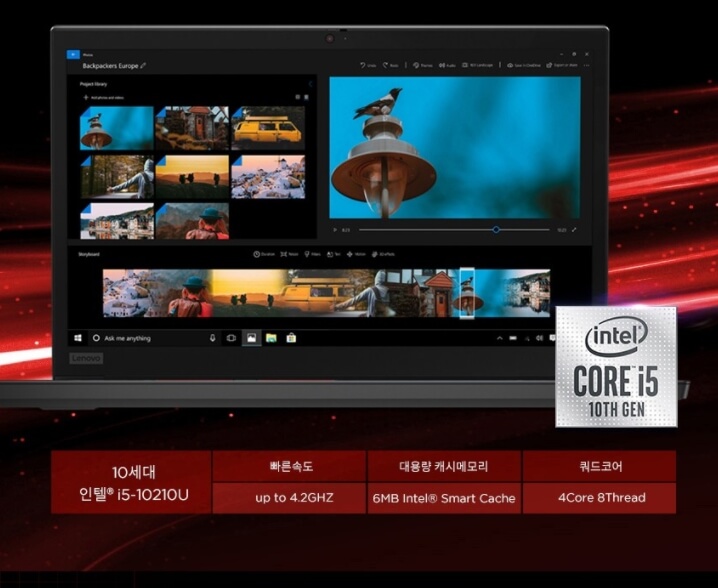Click the blue back arrow in the Photos app

pos(73,54)
